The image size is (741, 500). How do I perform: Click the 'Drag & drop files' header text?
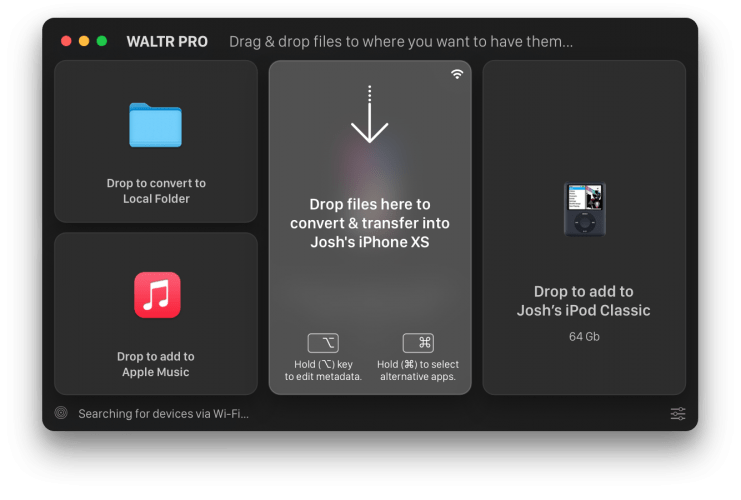click(401, 42)
